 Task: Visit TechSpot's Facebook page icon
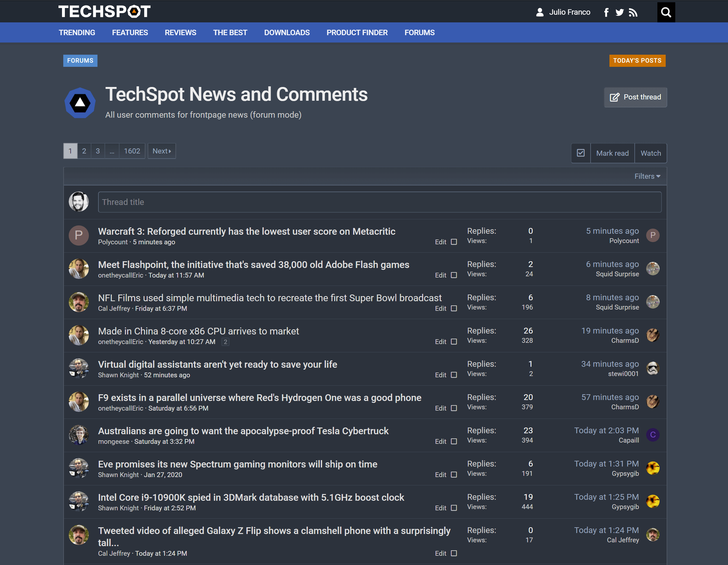(606, 12)
